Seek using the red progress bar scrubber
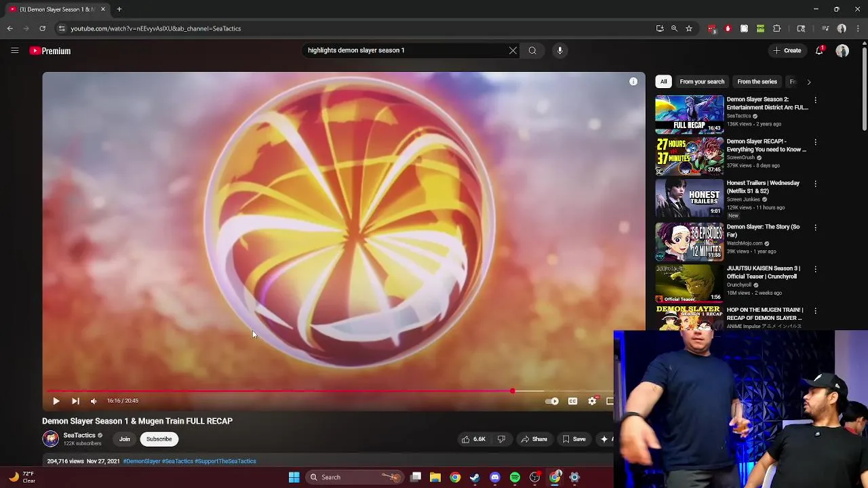This screenshot has height=488, width=868. tap(513, 391)
